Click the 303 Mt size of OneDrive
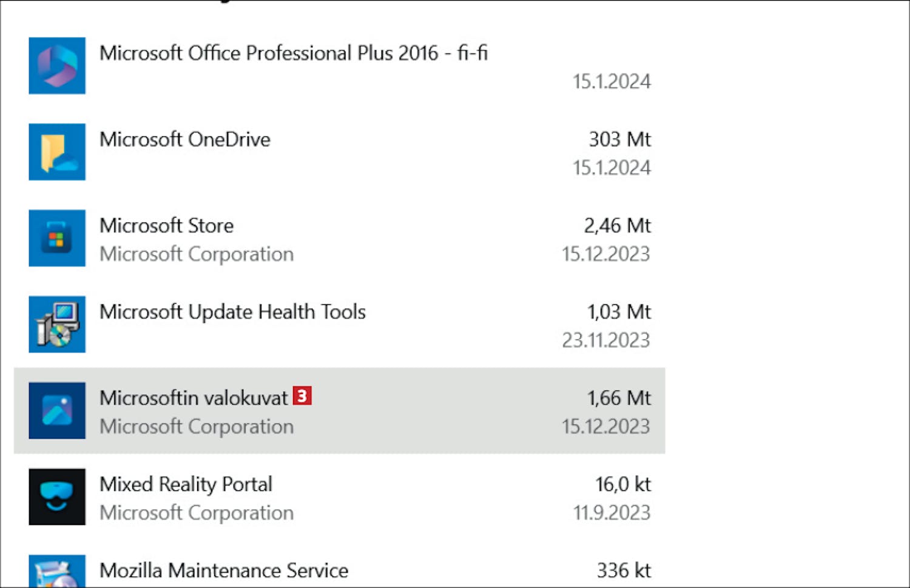910x588 pixels. [x=619, y=139]
